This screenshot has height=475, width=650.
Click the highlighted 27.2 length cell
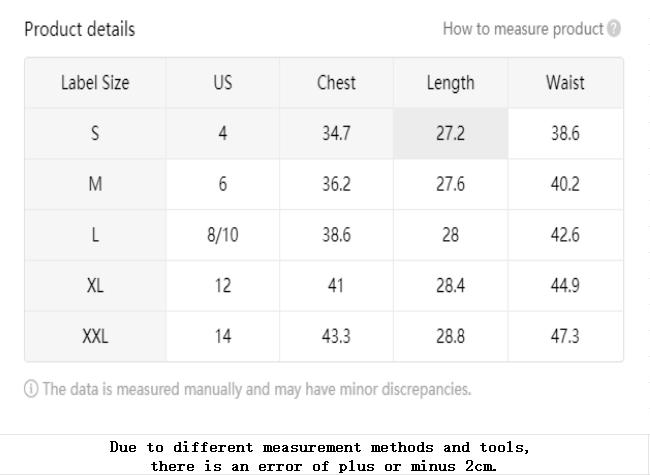(x=451, y=133)
